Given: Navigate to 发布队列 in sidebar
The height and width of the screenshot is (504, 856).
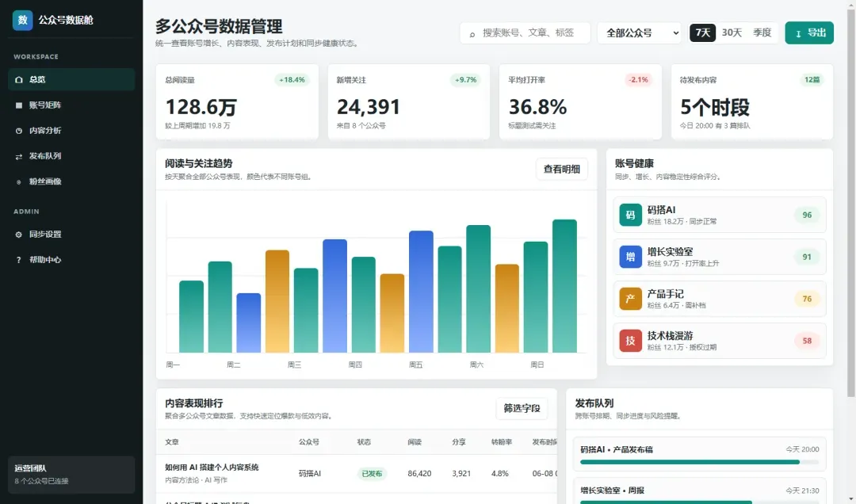Looking at the screenshot, I should (x=71, y=157).
